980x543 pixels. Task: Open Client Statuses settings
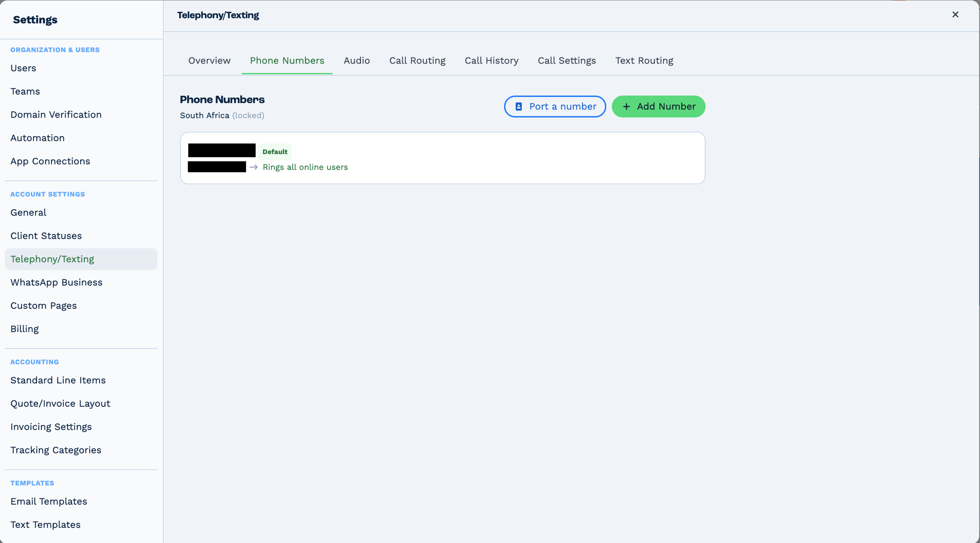81,236
